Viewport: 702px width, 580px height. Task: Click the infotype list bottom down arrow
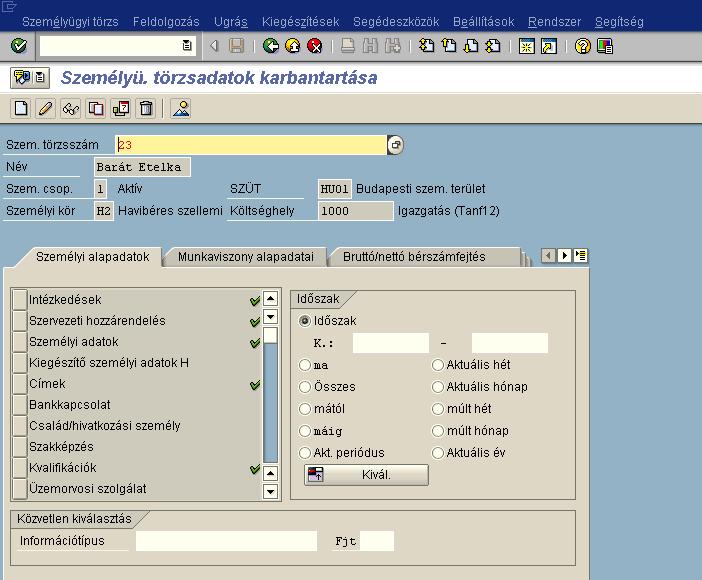coord(270,491)
